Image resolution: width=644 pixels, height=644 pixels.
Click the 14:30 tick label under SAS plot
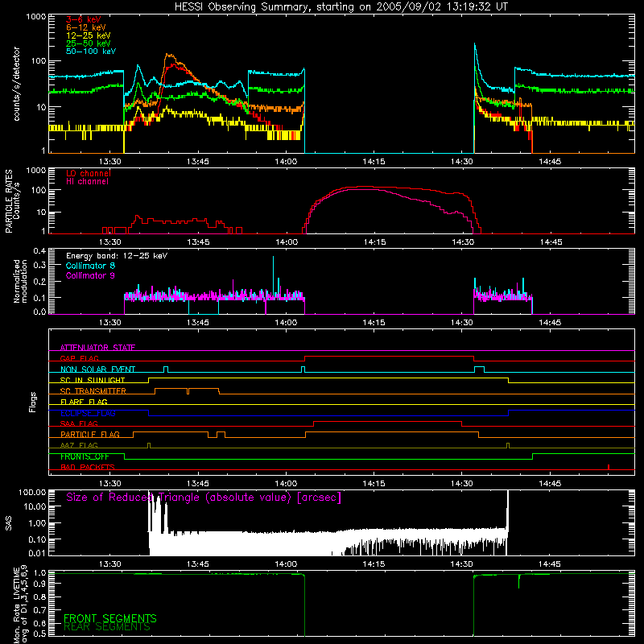[461, 564]
